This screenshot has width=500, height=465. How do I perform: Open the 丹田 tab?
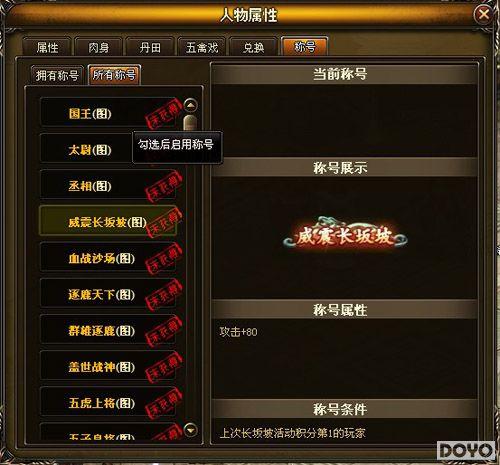tap(150, 47)
